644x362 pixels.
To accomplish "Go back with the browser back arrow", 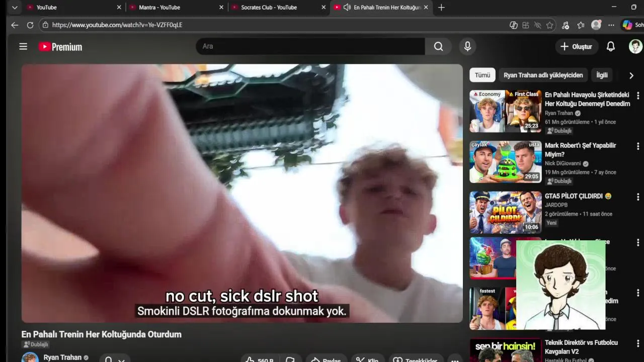I will [15, 25].
